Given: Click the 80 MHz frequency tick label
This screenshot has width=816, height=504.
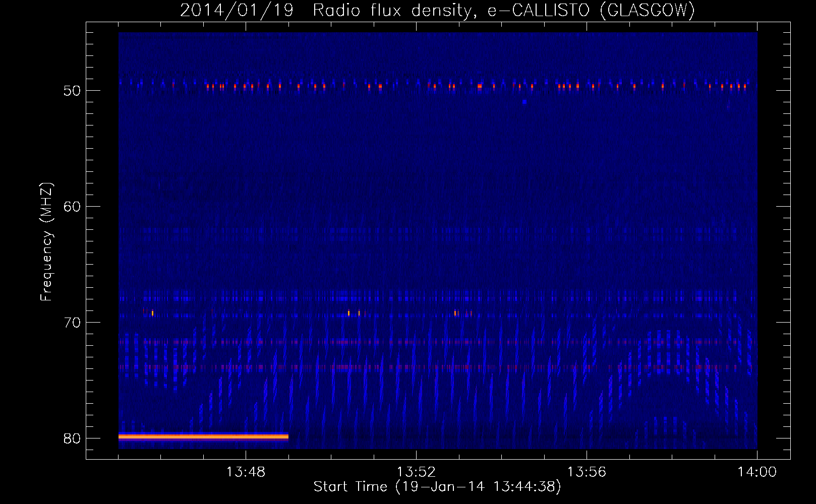Looking at the screenshot, I should point(72,438).
